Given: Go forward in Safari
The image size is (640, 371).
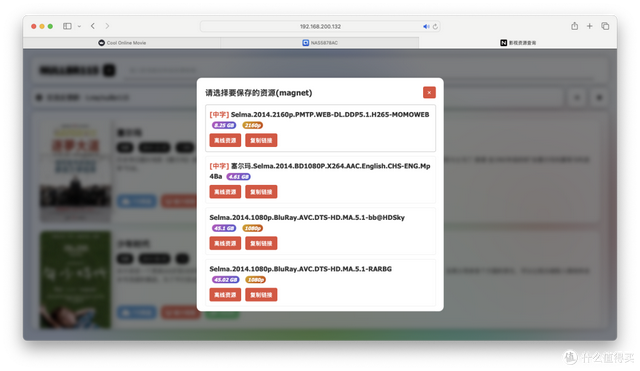Looking at the screenshot, I should tap(107, 26).
